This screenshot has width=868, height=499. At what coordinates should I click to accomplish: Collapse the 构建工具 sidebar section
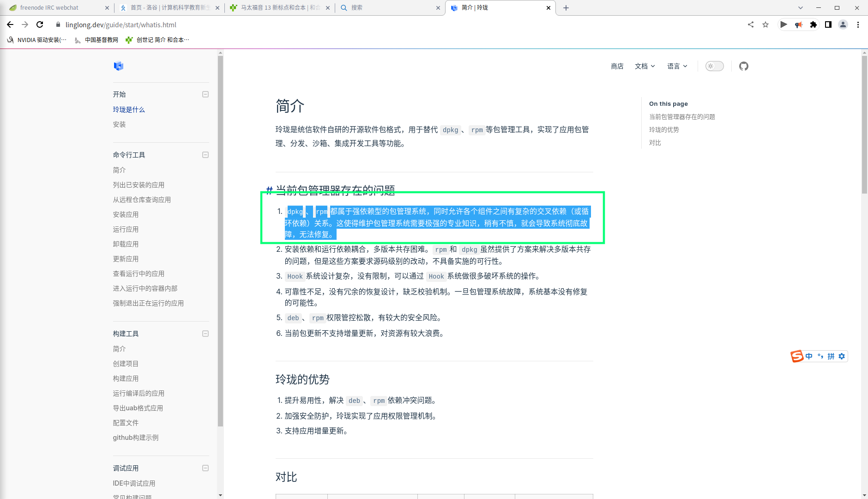205,334
